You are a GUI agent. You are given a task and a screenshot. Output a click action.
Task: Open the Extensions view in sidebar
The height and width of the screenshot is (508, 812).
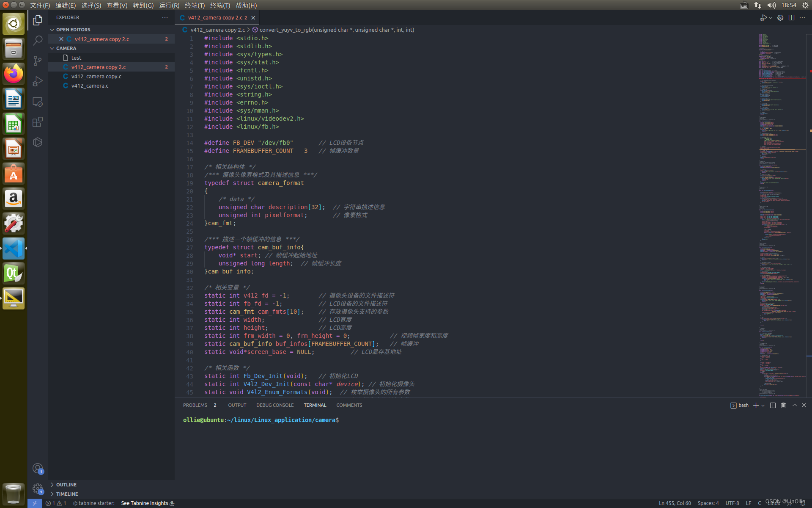point(37,122)
